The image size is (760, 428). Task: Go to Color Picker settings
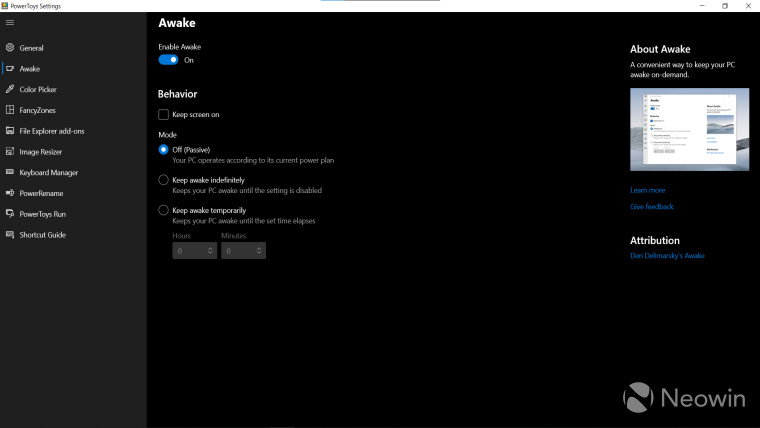(73, 90)
